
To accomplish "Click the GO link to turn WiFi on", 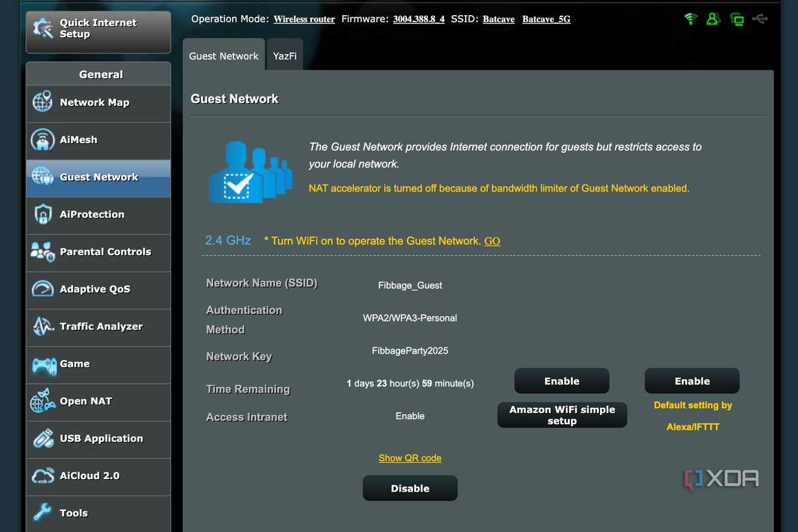I will 492,241.
